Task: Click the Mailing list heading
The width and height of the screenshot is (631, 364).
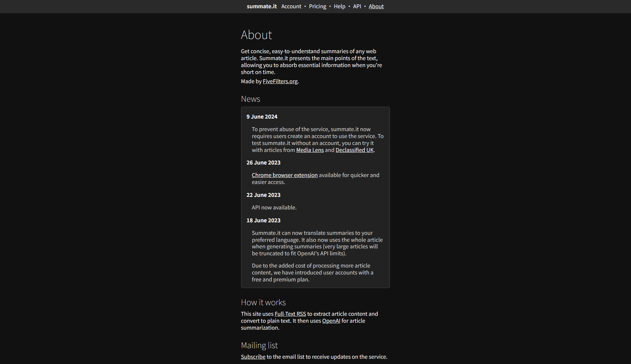Action: [x=259, y=346]
